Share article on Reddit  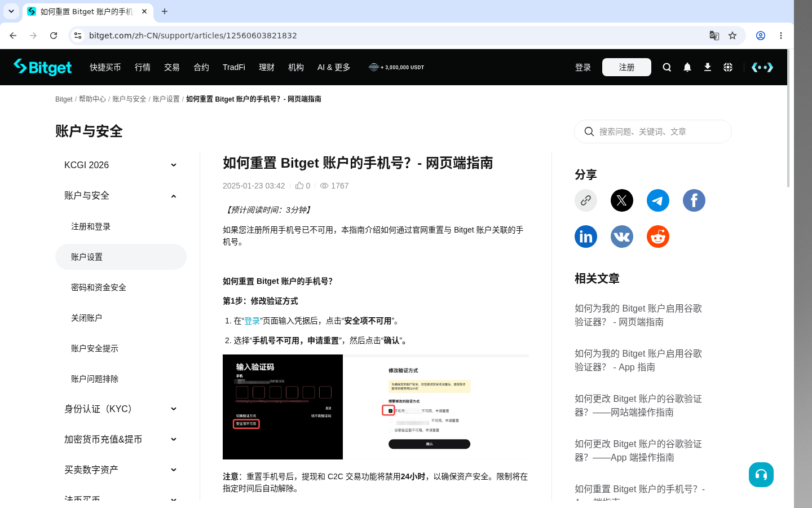[658, 237]
